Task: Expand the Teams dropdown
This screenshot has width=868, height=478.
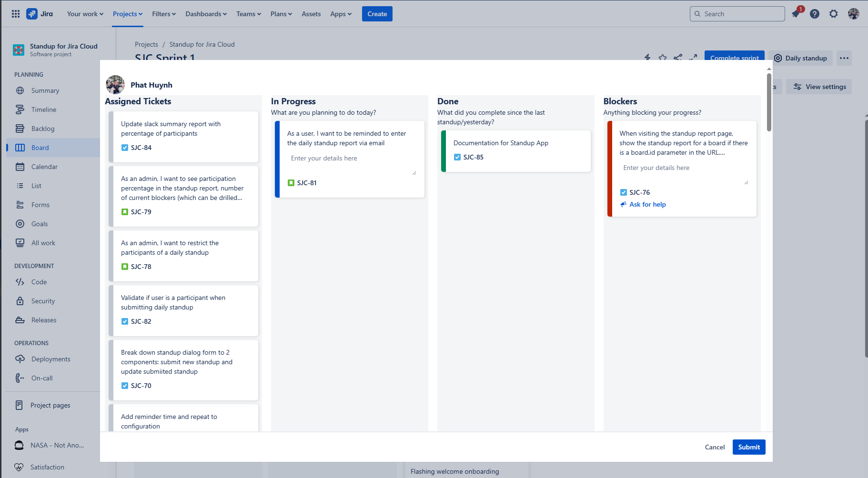Action: (x=249, y=14)
